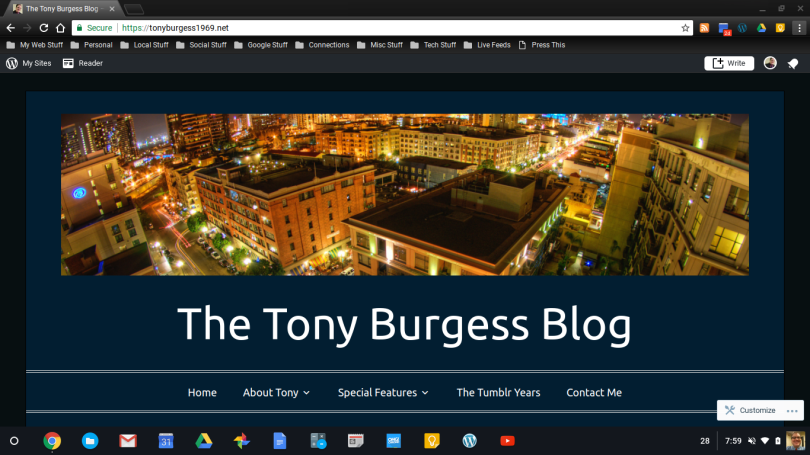The width and height of the screenshot is (810, 455).
Task: Open WordPress notifications bell
Action: click(x=792, y=63)
